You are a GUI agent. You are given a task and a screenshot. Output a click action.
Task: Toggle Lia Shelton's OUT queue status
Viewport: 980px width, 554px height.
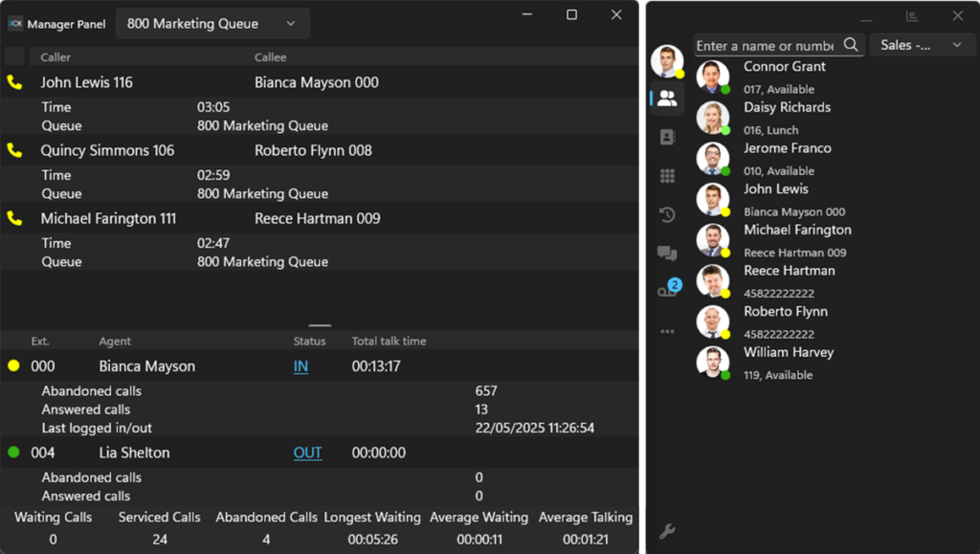pyautogui.click(x=307, y=453)
